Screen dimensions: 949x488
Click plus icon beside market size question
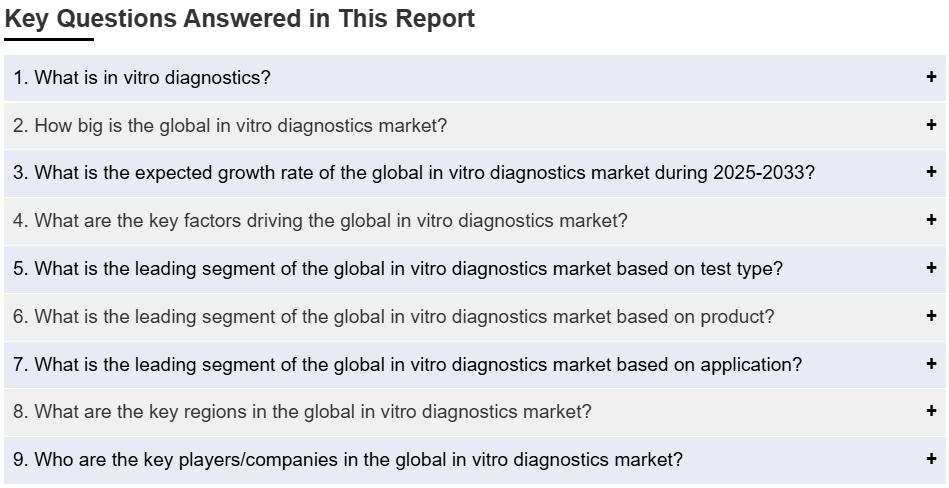(931, 124)
